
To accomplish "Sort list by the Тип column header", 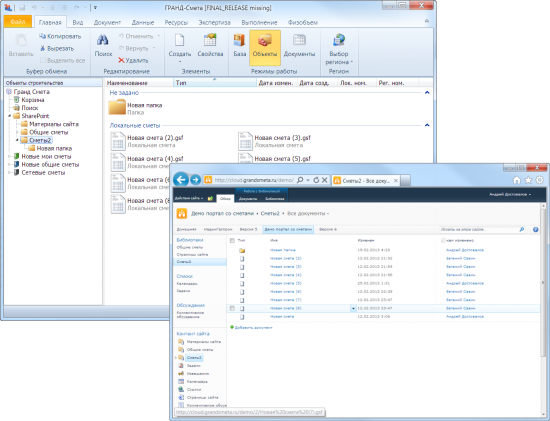I will 215,83.
